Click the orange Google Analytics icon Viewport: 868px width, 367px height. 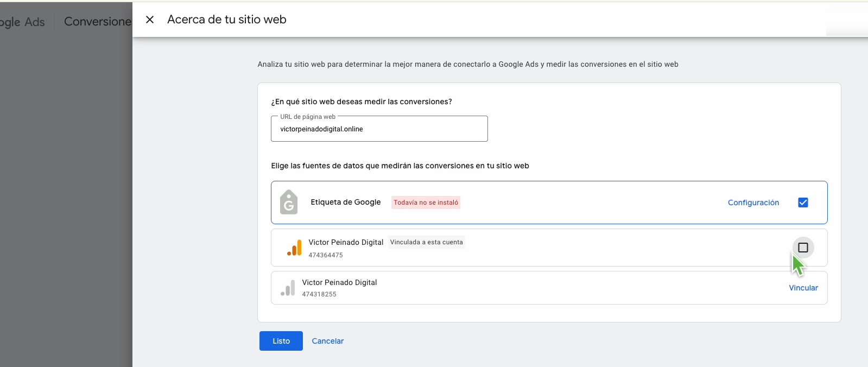294,248
